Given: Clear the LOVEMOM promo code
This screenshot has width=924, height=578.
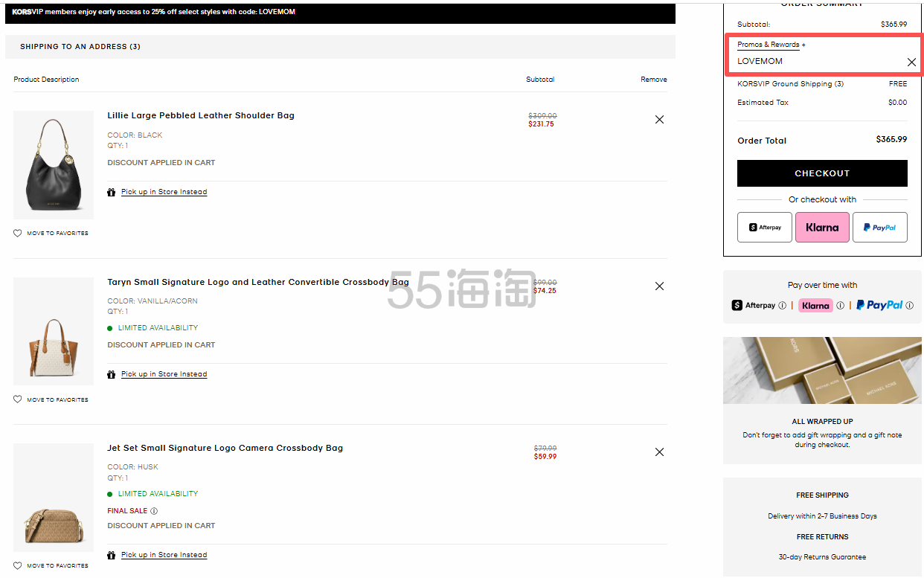Looking at the screenshot, I should 911,62.
